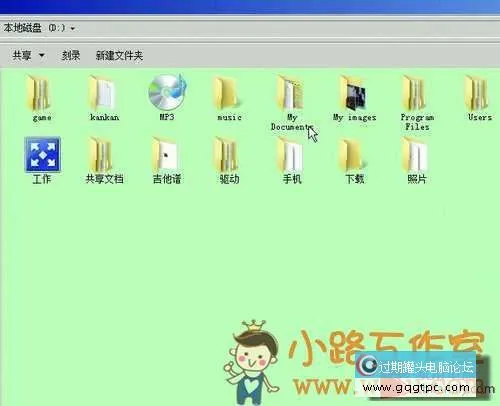This screenshot has height=406, width=500.
Task: Expand the 本地磁盘 (D:) address dropdown
Action: [72, 28]
